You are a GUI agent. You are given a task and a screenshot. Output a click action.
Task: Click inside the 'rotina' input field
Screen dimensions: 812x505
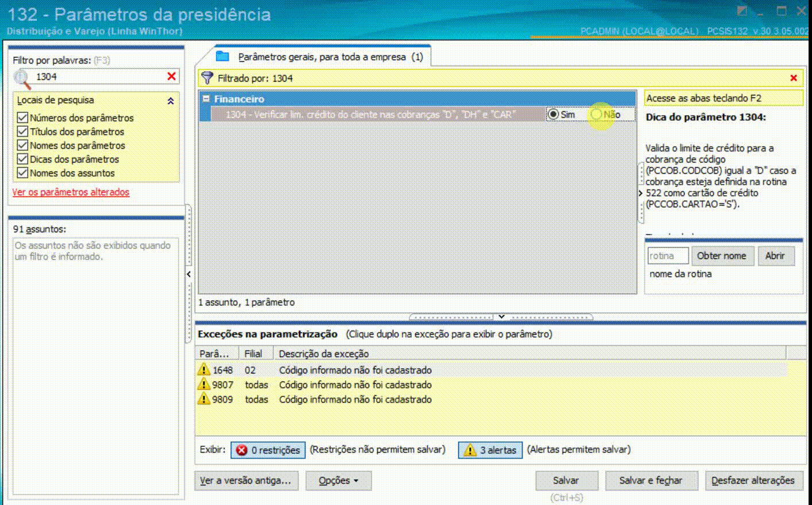click(x=668, y=255)
